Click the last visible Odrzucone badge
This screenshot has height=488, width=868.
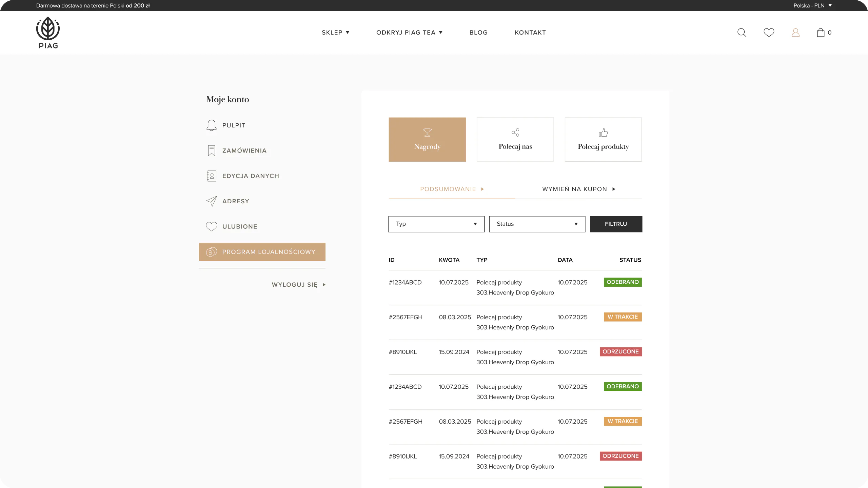point(621,456)
